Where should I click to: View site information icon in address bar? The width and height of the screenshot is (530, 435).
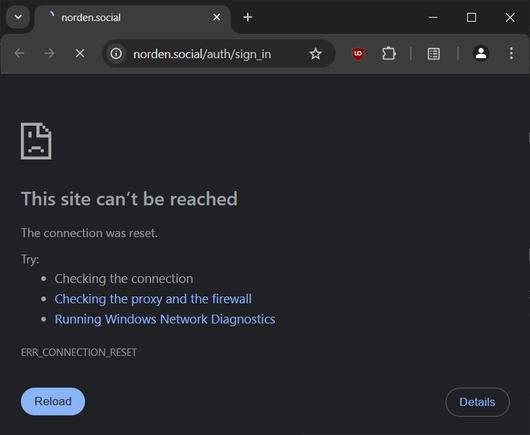coord(116,53)
